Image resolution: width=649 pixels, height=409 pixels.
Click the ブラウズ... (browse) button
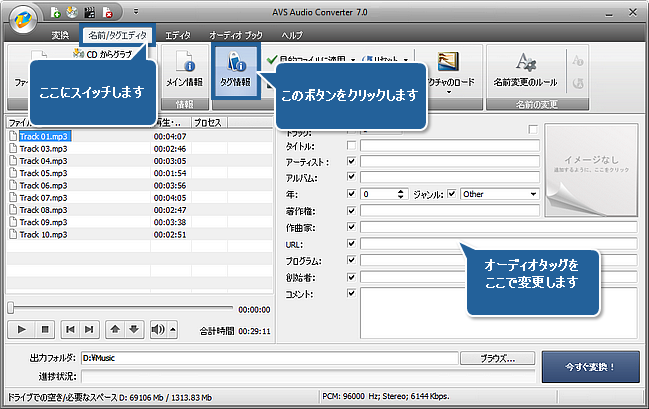coord(494,357)
